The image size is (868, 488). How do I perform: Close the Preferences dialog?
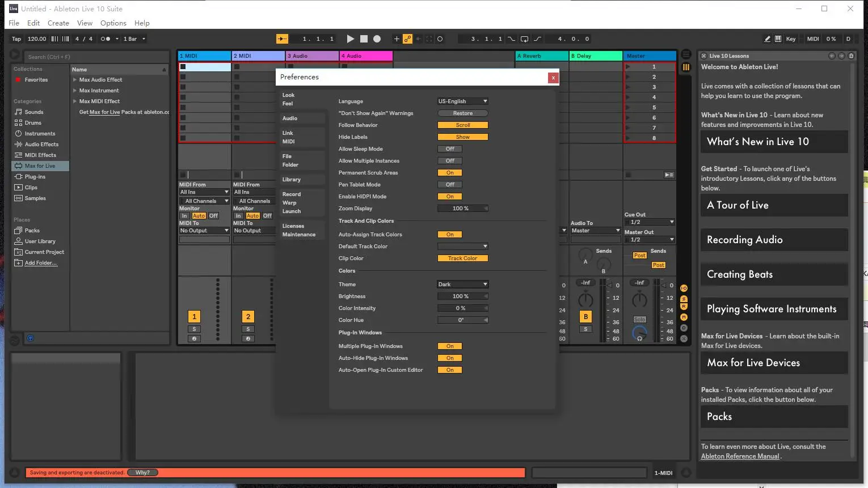(553, 78)
